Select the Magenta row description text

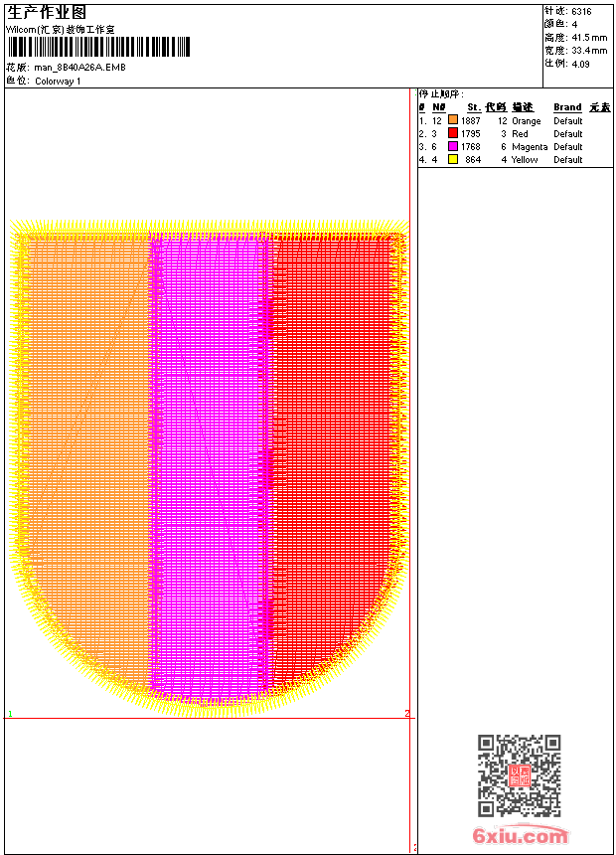pyautogui.click(x=530, y=146)
